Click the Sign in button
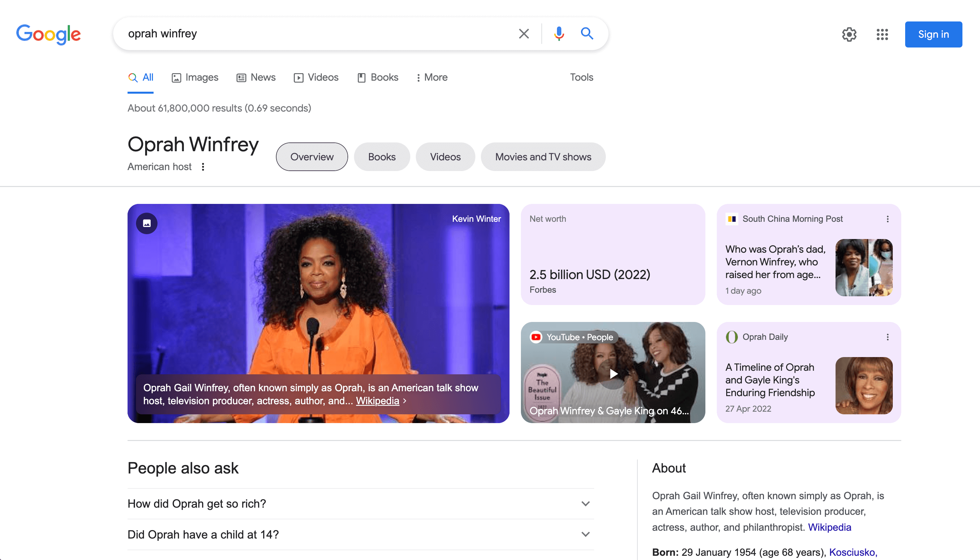 [933, 34]
